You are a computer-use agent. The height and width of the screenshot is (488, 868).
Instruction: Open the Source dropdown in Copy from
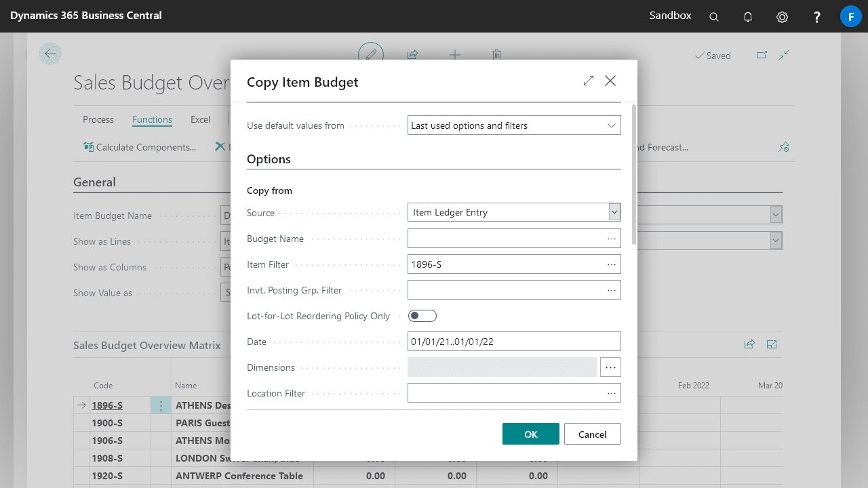tap(614, 212)
